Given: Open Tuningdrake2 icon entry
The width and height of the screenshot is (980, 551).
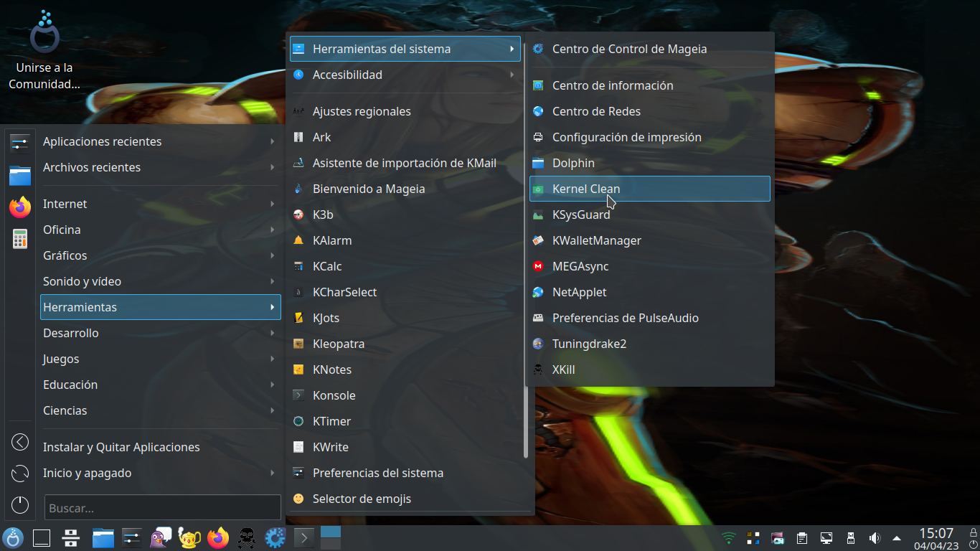Looking at the screenshot, I should click(538, 344).
